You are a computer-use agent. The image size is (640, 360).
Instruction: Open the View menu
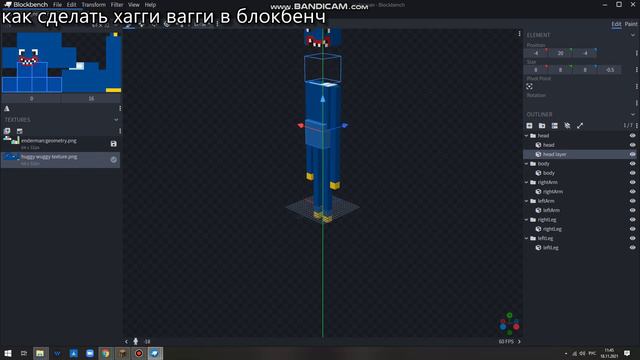pos(134,4)
